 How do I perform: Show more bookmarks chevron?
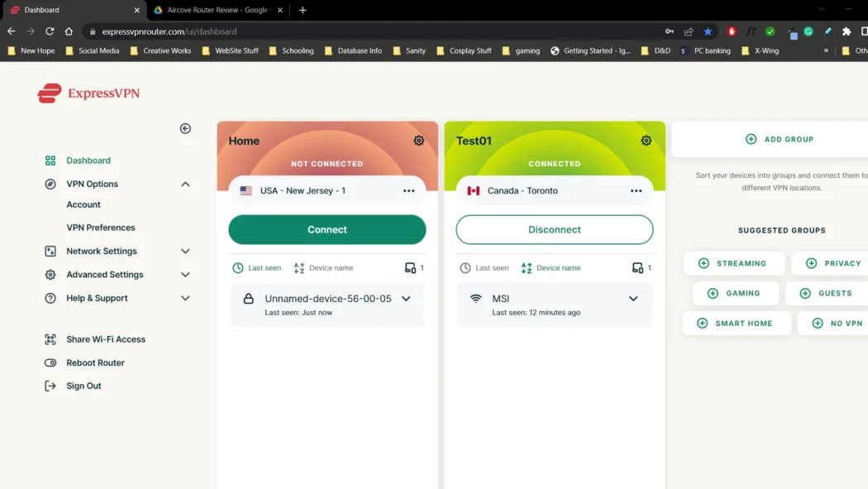pyautogui.click(x=826, y=50)
